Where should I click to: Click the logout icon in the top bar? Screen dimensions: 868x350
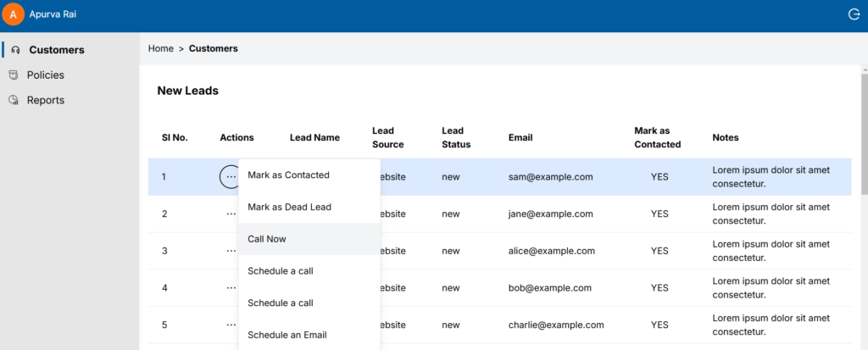854,14
